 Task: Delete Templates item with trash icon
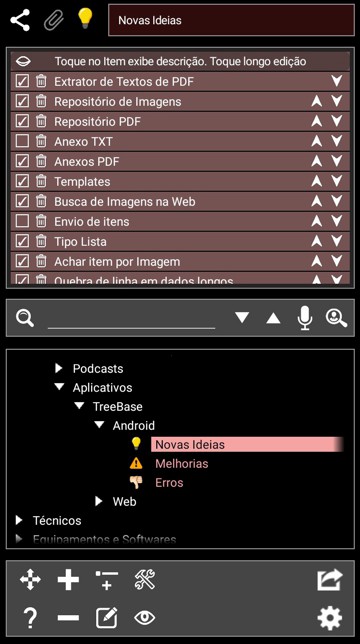pyautogui.click(x=41, y=182)
